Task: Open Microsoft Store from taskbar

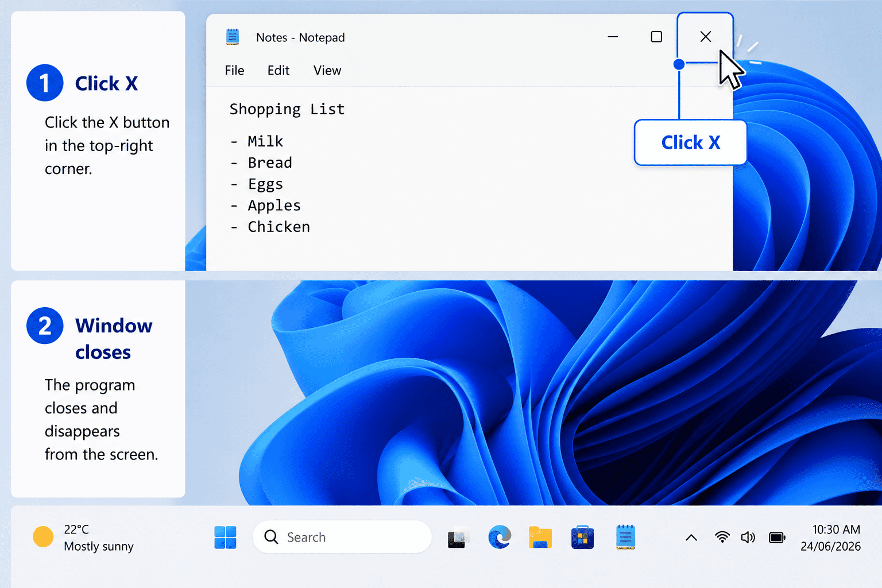Action: coord(582,537)
